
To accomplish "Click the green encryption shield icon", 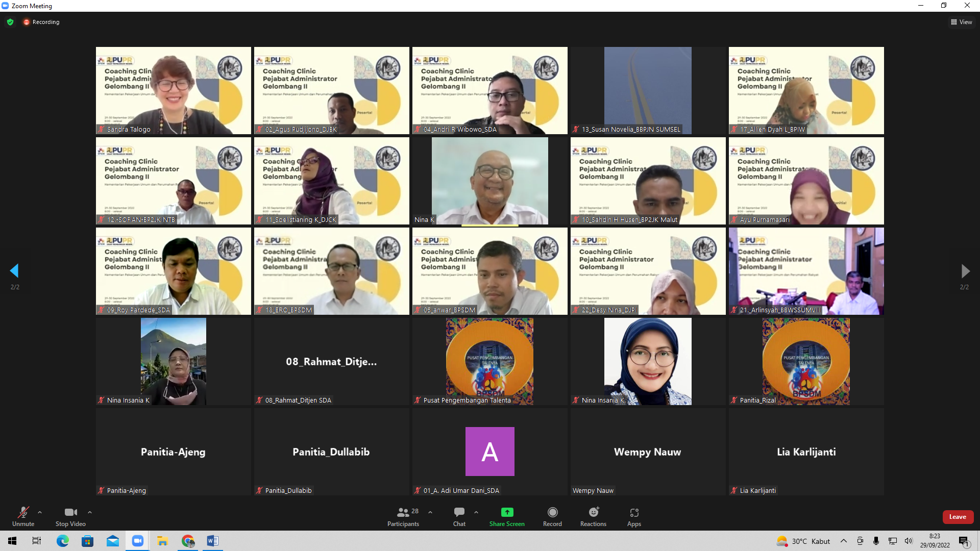I will click(x=10, y=22).
